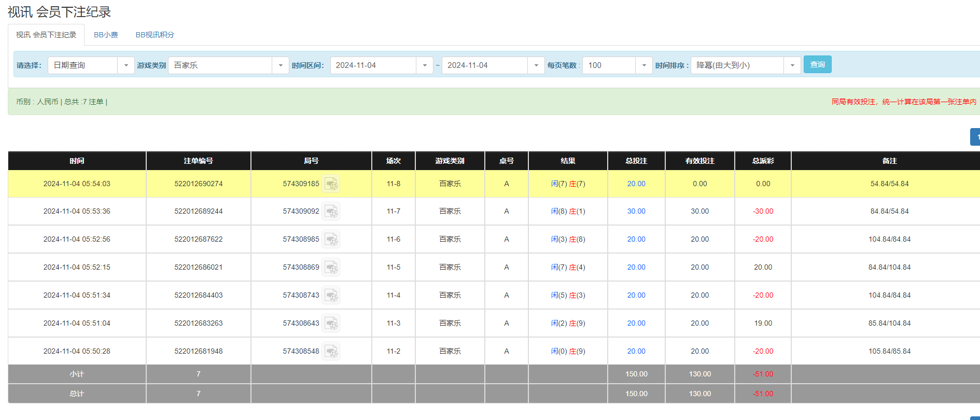Open replay icon for round 574308548

pos(331,352)
